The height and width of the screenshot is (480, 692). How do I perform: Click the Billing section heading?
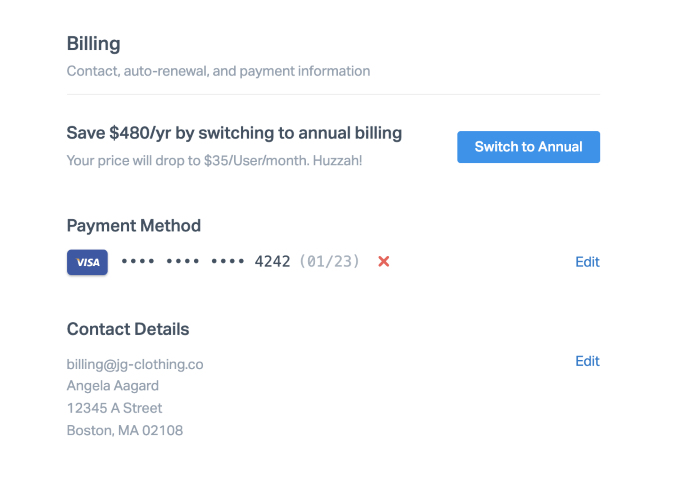[x=93, y=44]
